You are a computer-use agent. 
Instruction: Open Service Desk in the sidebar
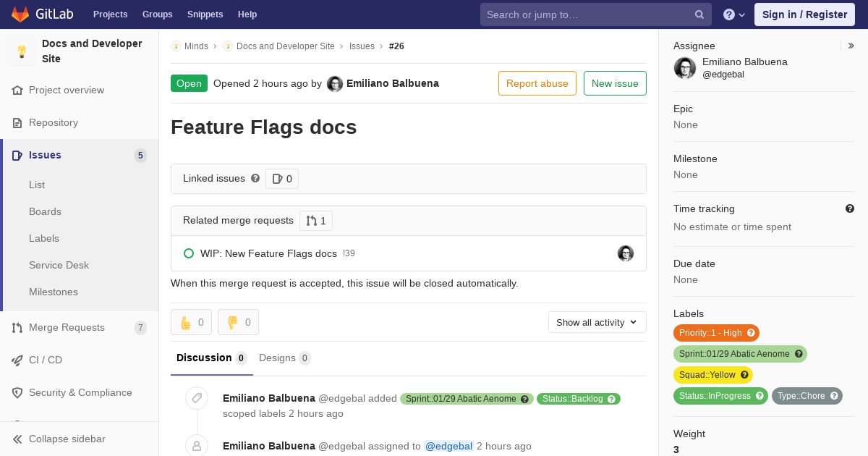[x=59, y=265]
